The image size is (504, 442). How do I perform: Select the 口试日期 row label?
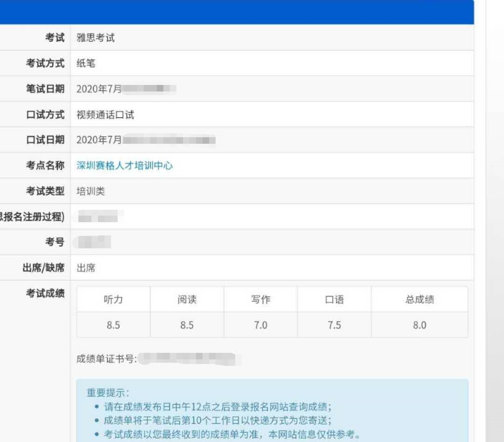[48, 140]
